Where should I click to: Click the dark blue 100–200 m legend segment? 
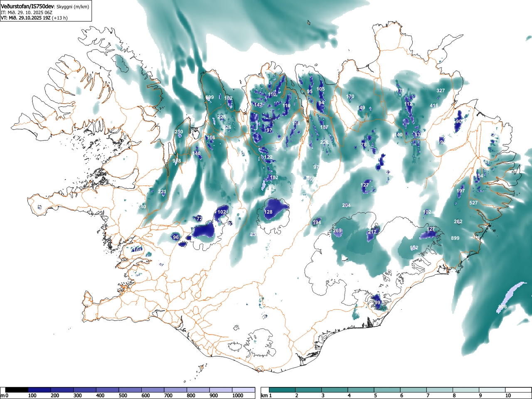tap(39, 390)
